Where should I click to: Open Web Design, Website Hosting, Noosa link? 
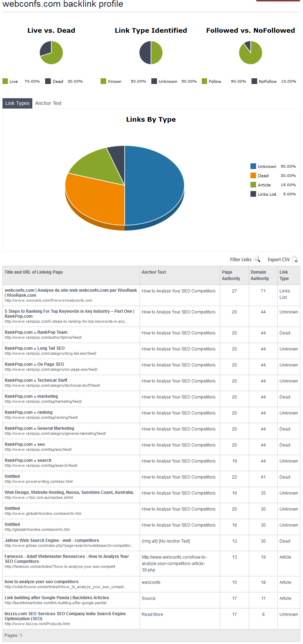(69, 492)
